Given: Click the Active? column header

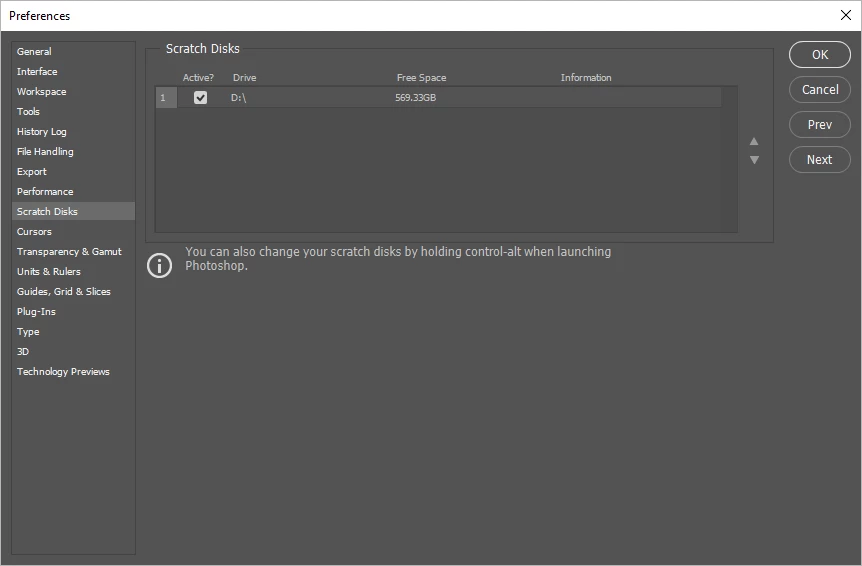Looking at the screenshot, I should click(198, 78).
